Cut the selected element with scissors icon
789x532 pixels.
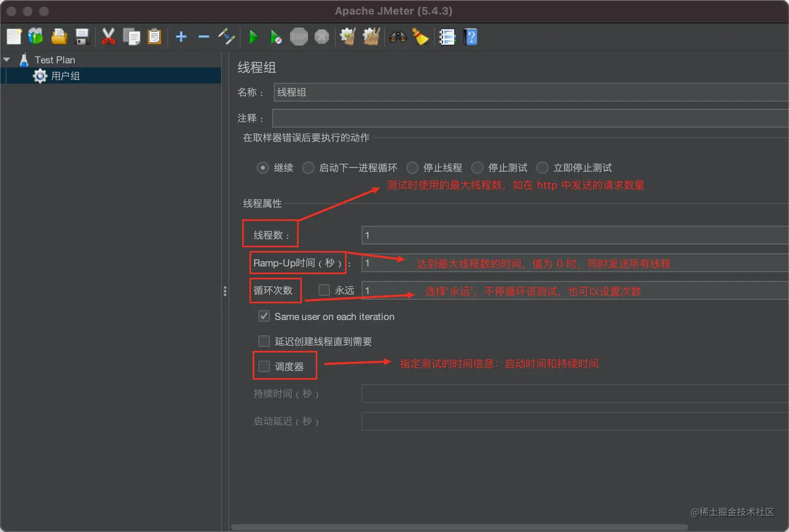108,37
